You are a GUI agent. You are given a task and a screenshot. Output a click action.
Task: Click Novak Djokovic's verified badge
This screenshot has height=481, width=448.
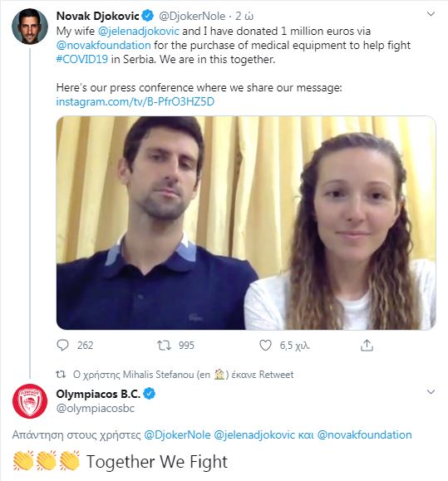click(x=148, y=16)
